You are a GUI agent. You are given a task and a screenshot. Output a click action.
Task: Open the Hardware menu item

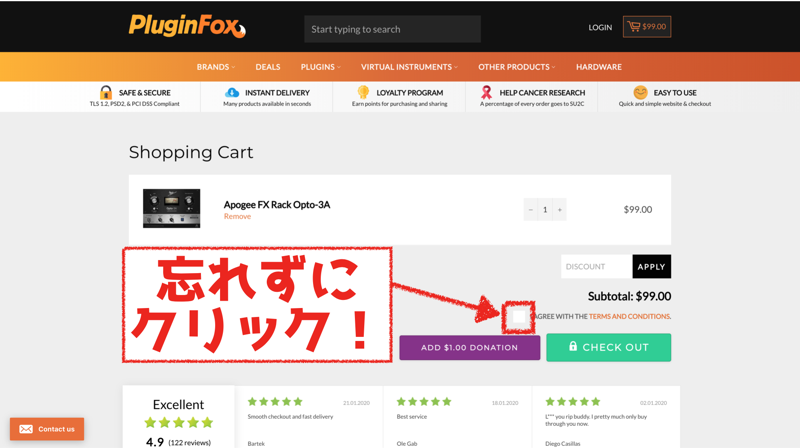pos(599,67)
